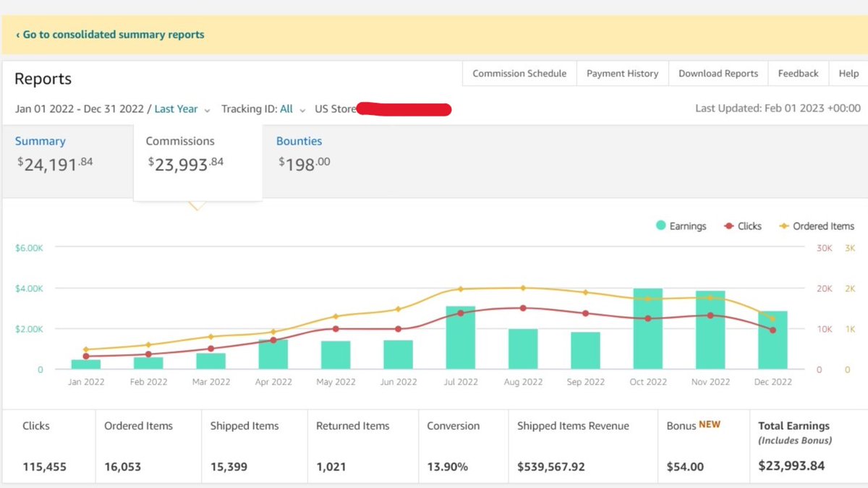
Task: Click the US Store label
Action: [336, 109]
